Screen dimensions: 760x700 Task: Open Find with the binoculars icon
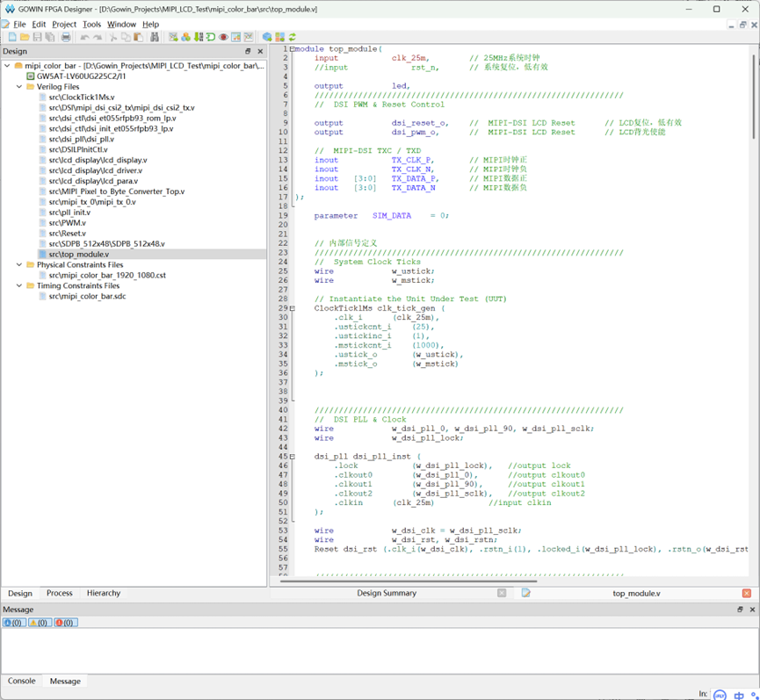(x=155, y=37)
